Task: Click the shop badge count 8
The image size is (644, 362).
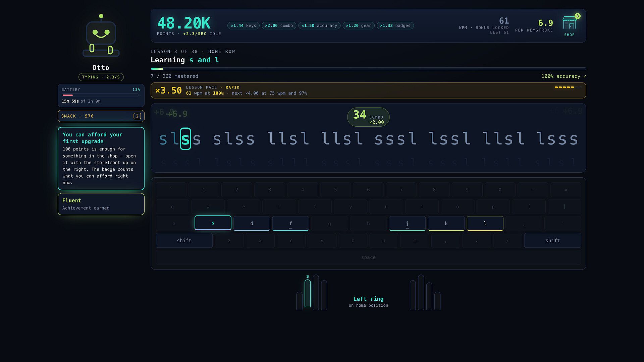Action: coord(577,16)
